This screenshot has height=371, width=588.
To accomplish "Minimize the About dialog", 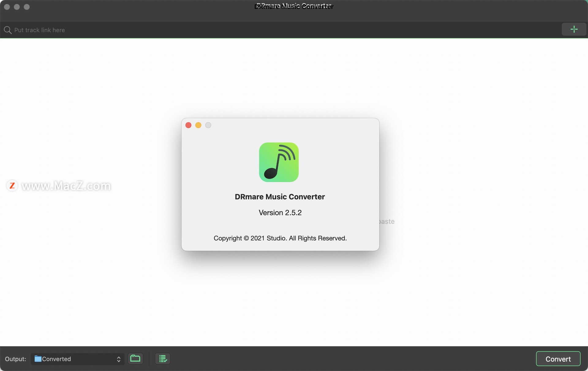I will pyautogui.click(x=198, y=125).
